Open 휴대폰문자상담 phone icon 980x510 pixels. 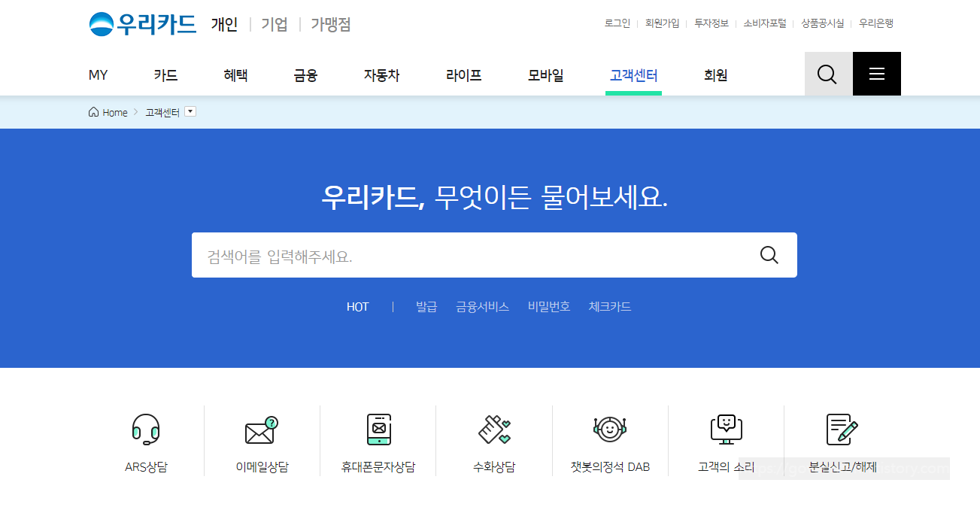point(378,430)
